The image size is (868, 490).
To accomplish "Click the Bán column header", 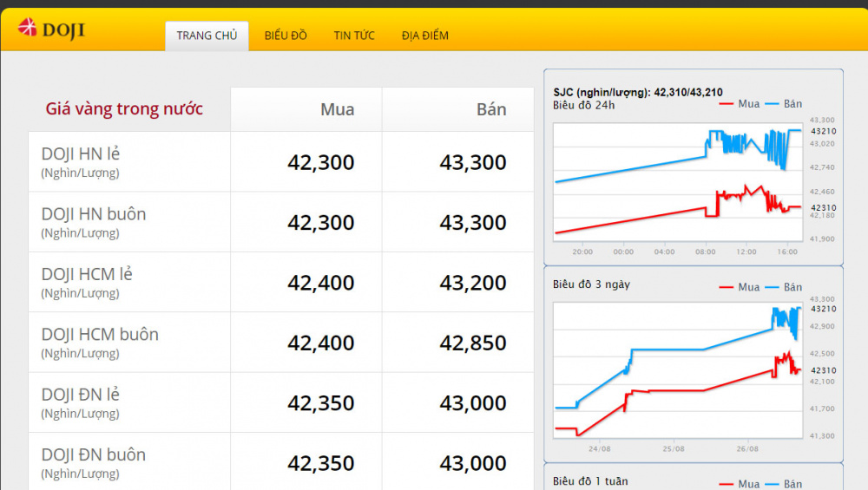I will (x=491, y=109).
